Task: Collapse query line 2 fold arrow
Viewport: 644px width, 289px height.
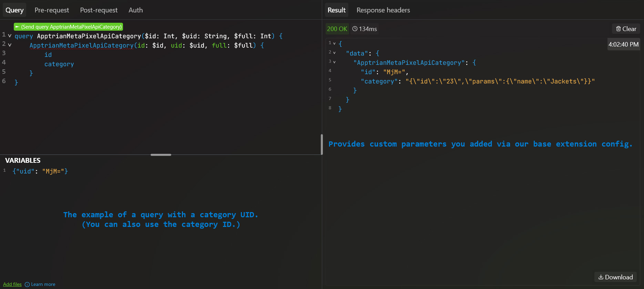Action: pyautogui.click(x=10, y=45)
